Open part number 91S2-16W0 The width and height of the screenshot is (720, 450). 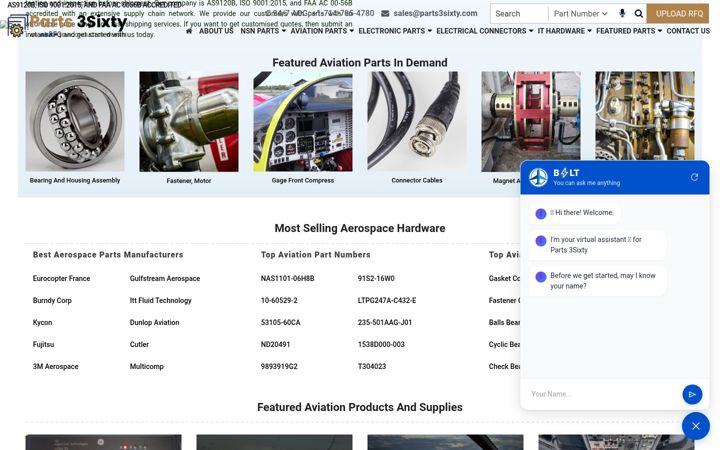(376, 278)
